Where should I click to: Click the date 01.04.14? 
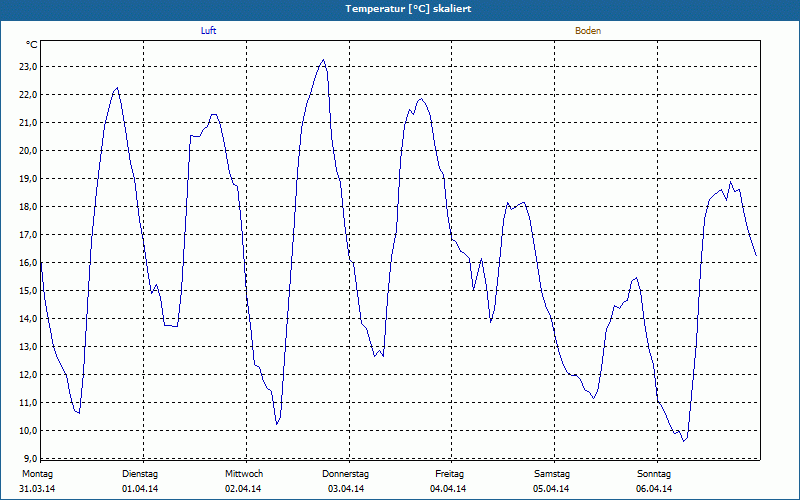click(x=140, y=489)
